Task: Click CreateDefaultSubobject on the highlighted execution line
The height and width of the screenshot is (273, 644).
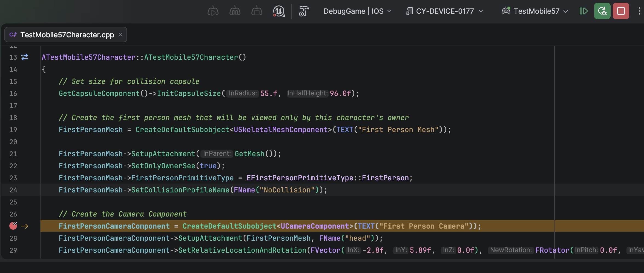Action: click(x=229, y=226)
